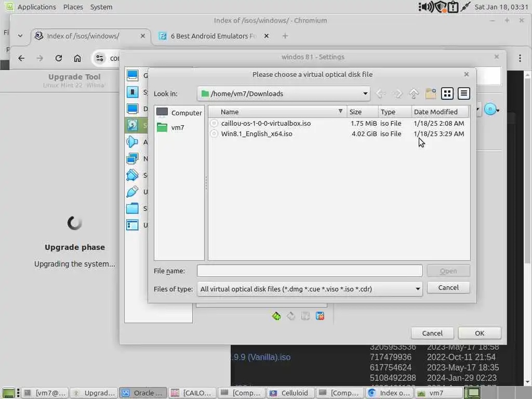532x399 pixels.
Task: Select caillou-os-1-0-0-virtualbox.iso file
Action: click(265, 123)
